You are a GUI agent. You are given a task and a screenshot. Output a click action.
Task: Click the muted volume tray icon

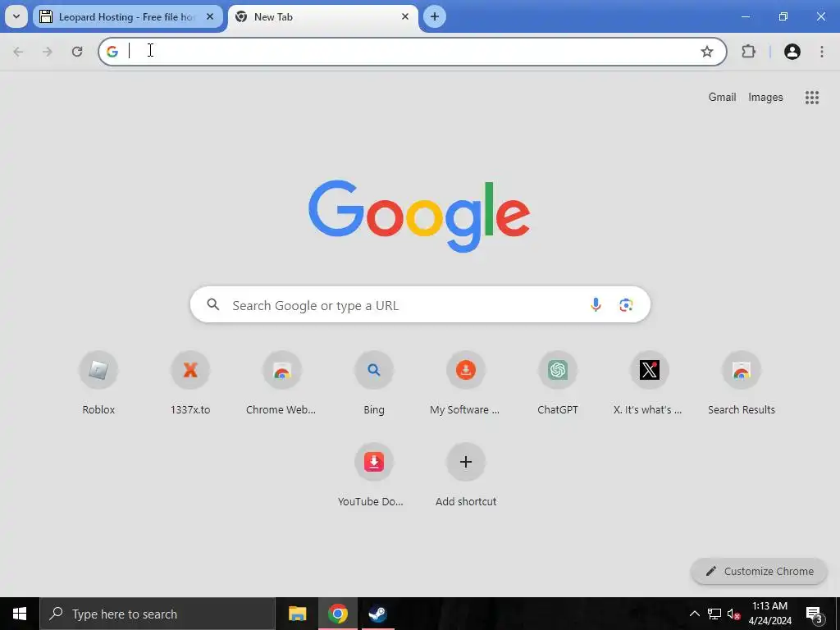(x=733, y=614)
